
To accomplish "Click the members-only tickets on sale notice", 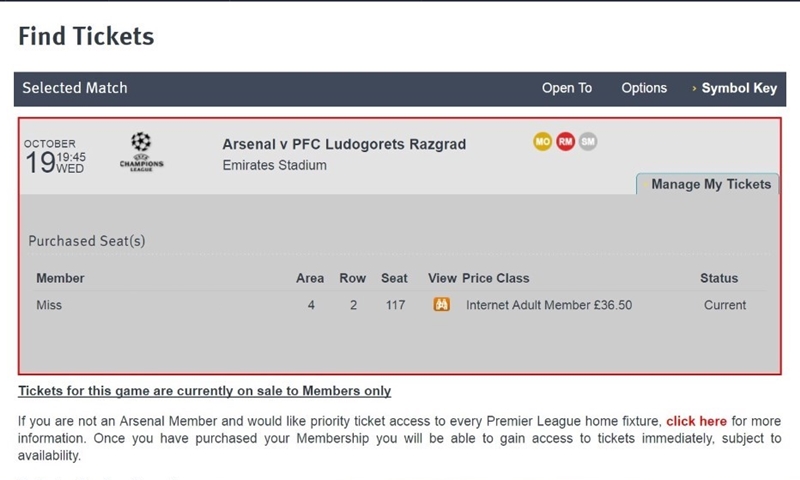I will click(x=205, y=391).
